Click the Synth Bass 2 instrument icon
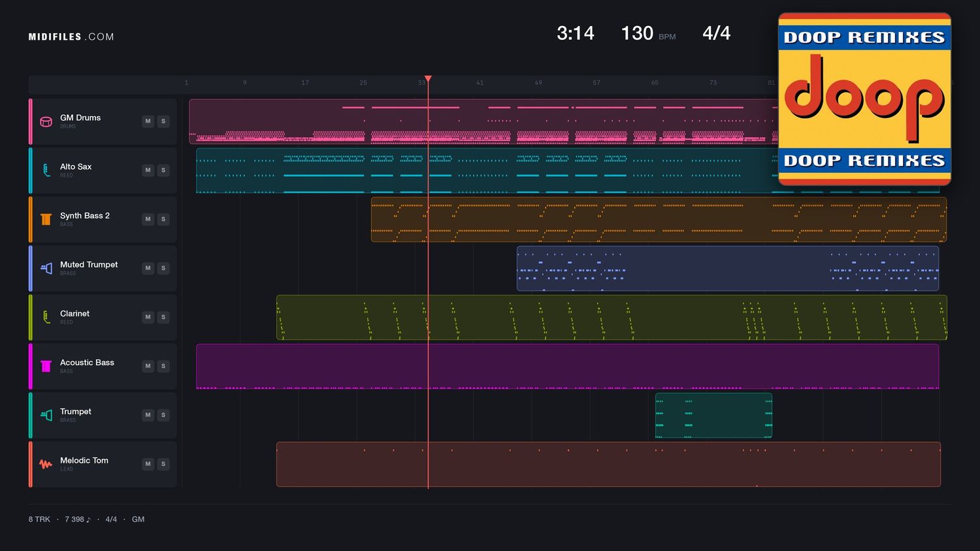 click(x=46, y=219)
